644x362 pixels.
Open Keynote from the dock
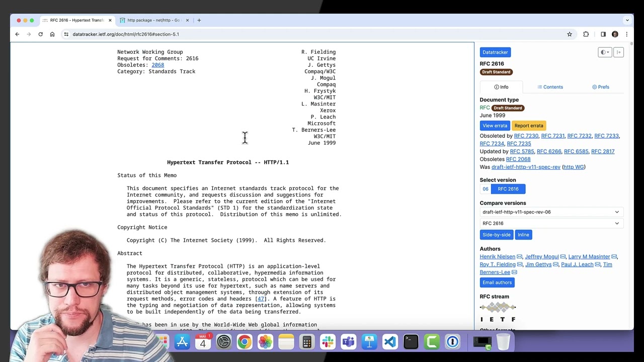[x=369, y=342]
